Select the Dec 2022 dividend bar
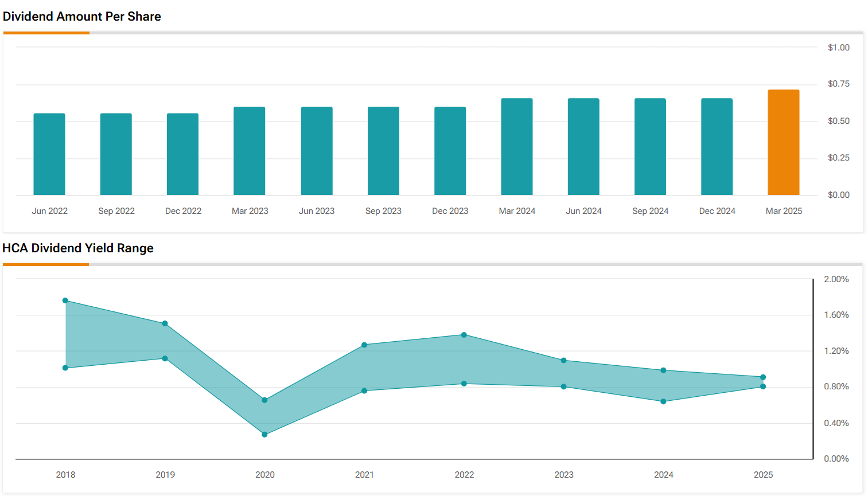The image size is (868, 496). coord(182,154)
